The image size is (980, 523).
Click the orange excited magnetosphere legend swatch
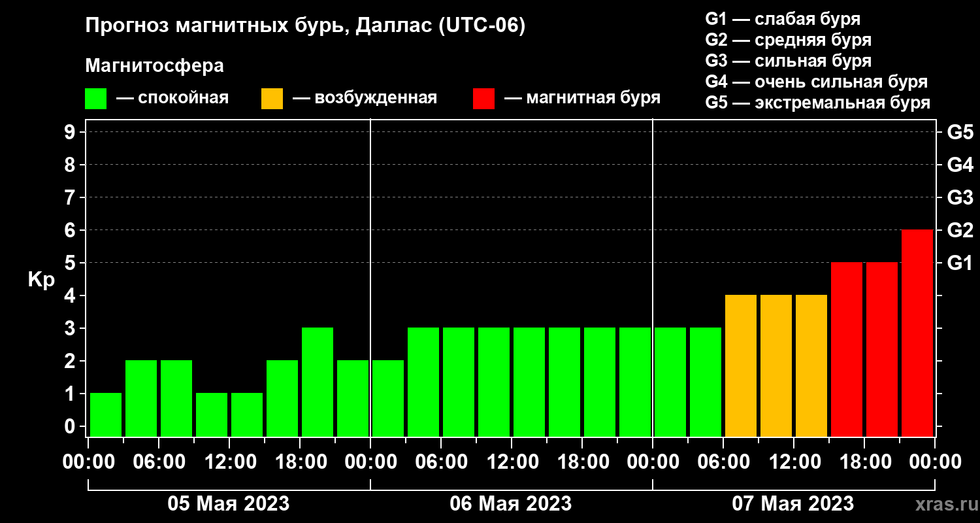272,99
